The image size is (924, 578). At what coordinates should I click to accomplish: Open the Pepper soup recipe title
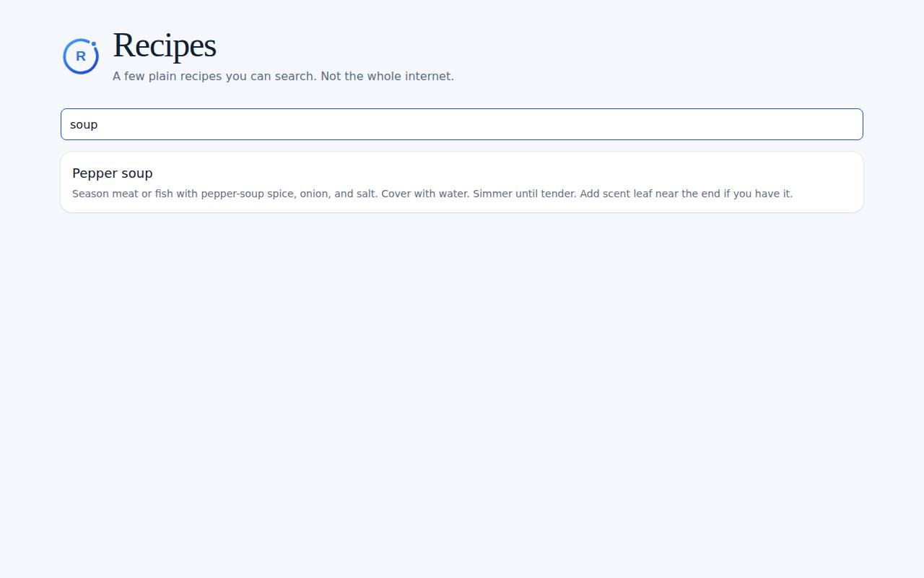pyautogui.click(x=113, y=173)
